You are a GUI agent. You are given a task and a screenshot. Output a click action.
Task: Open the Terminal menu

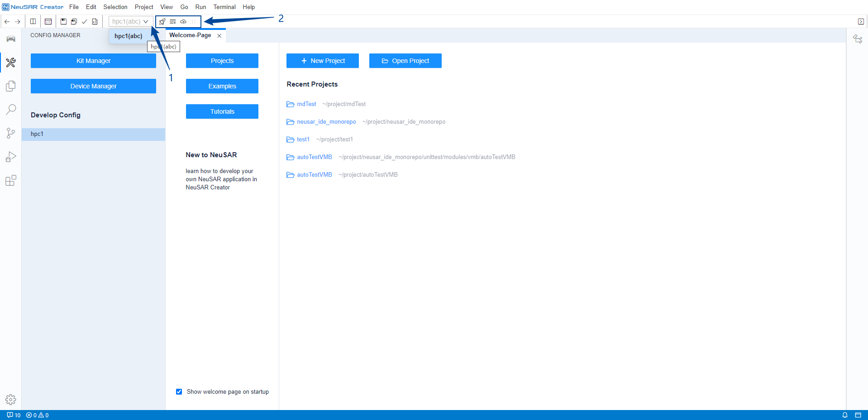[x=224, y=7]
